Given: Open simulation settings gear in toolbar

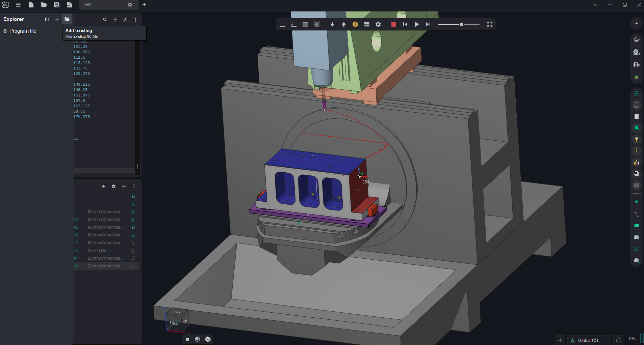Looking at the screenshot, I should coord(378,24).
